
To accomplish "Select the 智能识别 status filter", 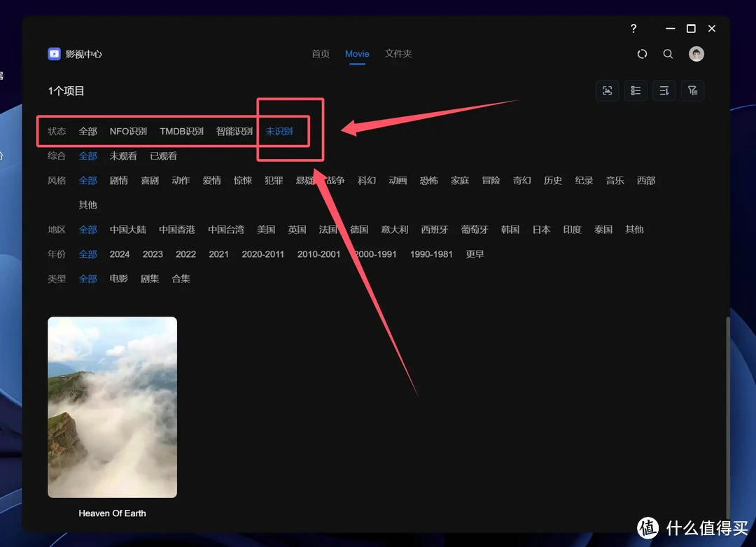I will click(234, 132).
